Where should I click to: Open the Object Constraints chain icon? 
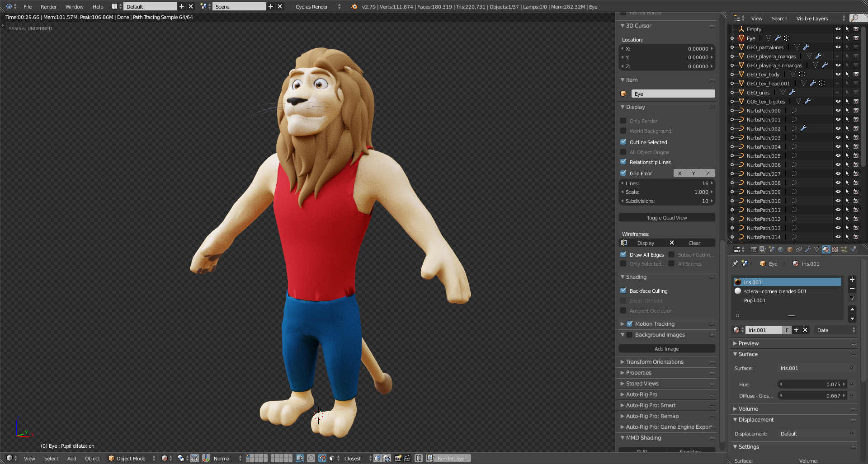(799, 249)
